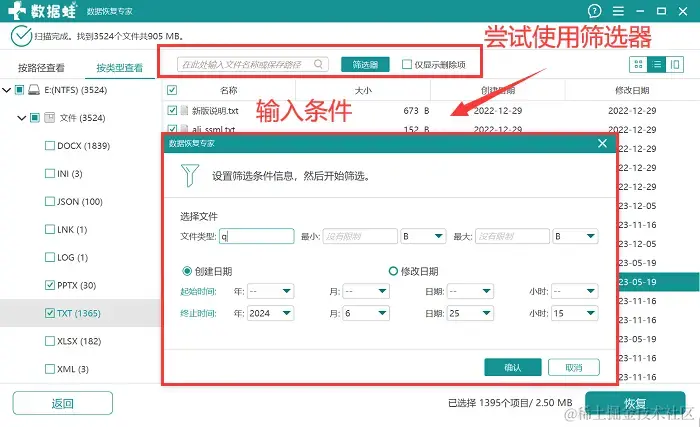This screenshot has height=427, width=700.
Task: Sort by the 名称 column header
Action: click(229, 90)
